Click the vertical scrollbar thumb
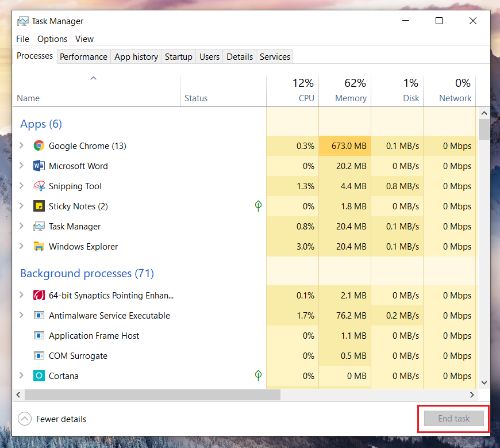The width and height of the screenshot is (500, 448). click(484, 129)
